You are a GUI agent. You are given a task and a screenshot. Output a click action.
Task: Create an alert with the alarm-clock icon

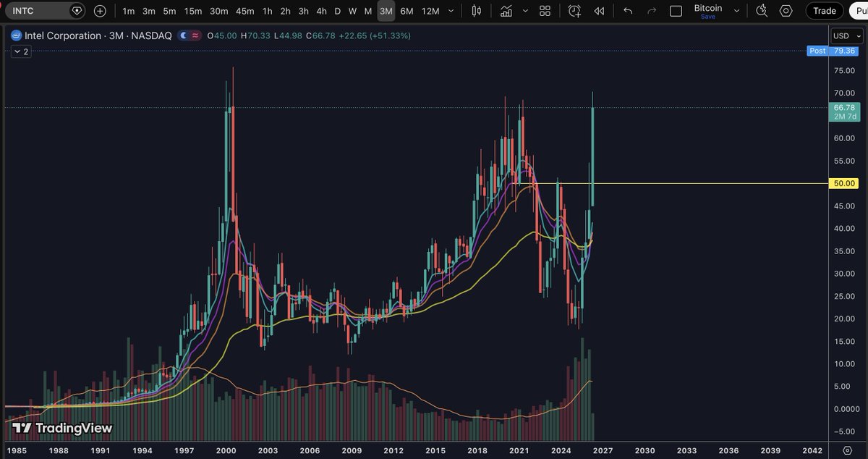[574, 11]
